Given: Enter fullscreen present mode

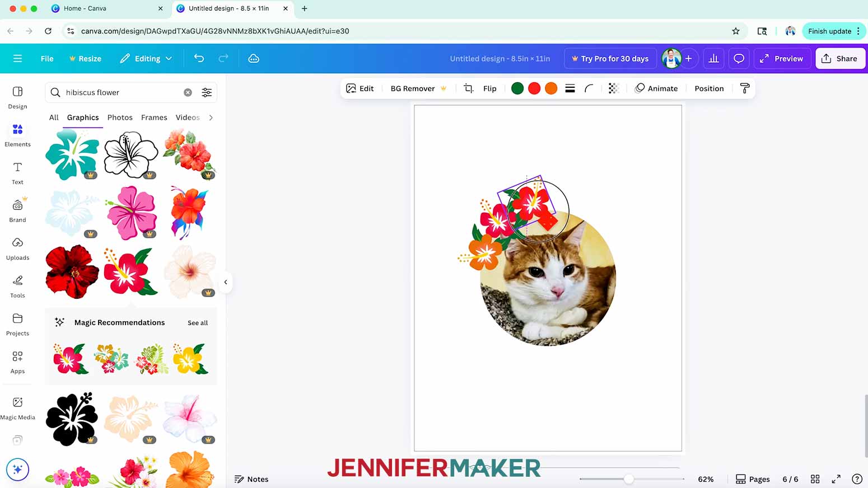Looking at the screenshot, I should [x=836, y=479].
